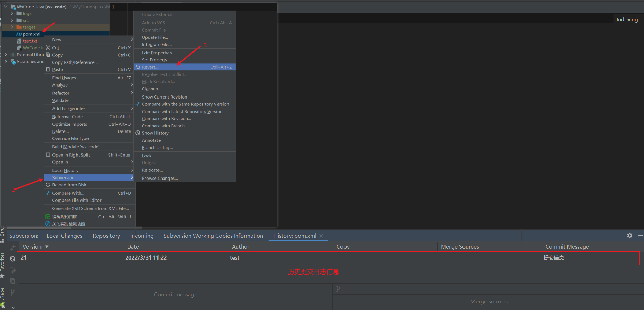Click the project tree horizontal scrollbar

(x=39, y=228)
